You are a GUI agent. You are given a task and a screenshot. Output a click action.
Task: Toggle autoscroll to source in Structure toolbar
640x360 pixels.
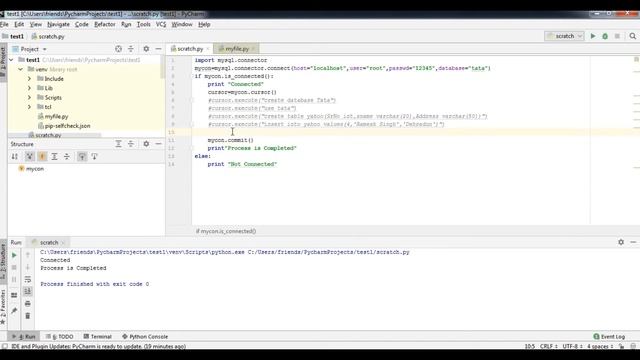82,156
